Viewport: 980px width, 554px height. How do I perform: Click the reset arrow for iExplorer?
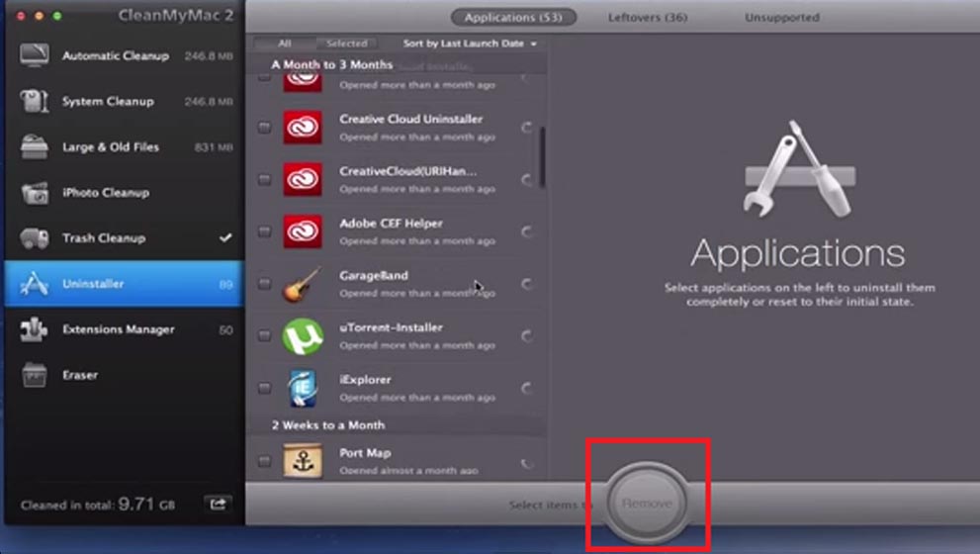click(x=527, y=389)
